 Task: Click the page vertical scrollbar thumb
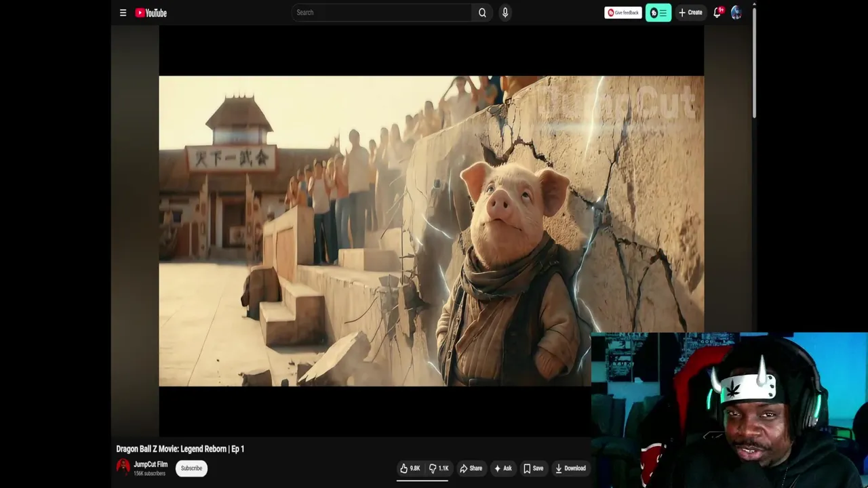pyautogui.click(x=754, y=64)
